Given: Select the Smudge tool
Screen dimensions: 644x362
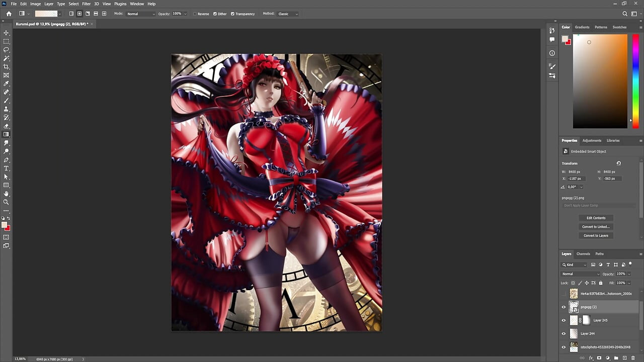Looking at the screenshot, I should [6, 143].
